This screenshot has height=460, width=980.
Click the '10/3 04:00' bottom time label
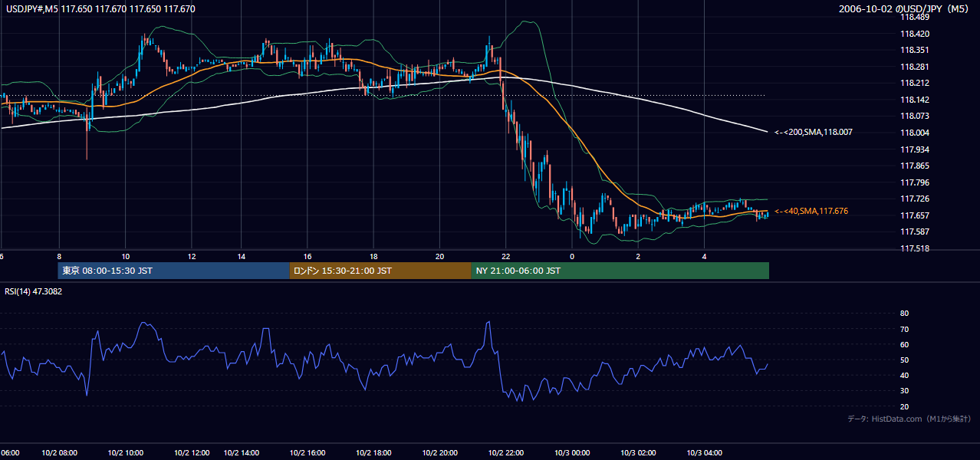point(705,452)
